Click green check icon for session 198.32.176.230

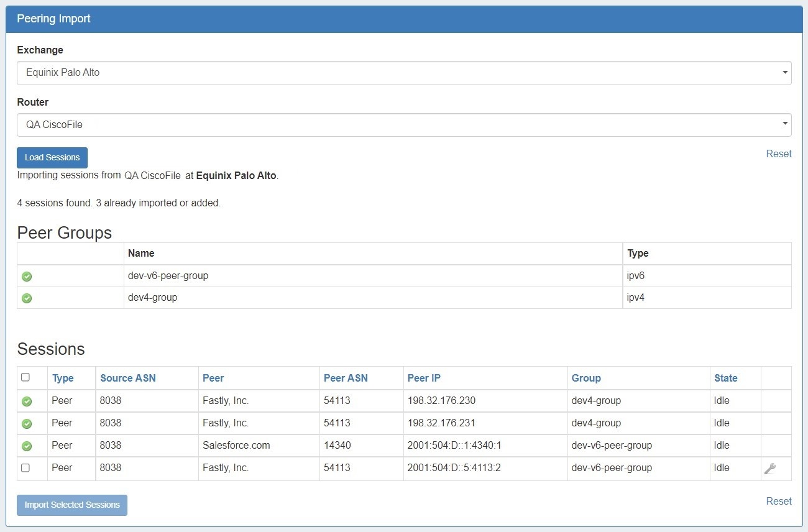point(27,401)
